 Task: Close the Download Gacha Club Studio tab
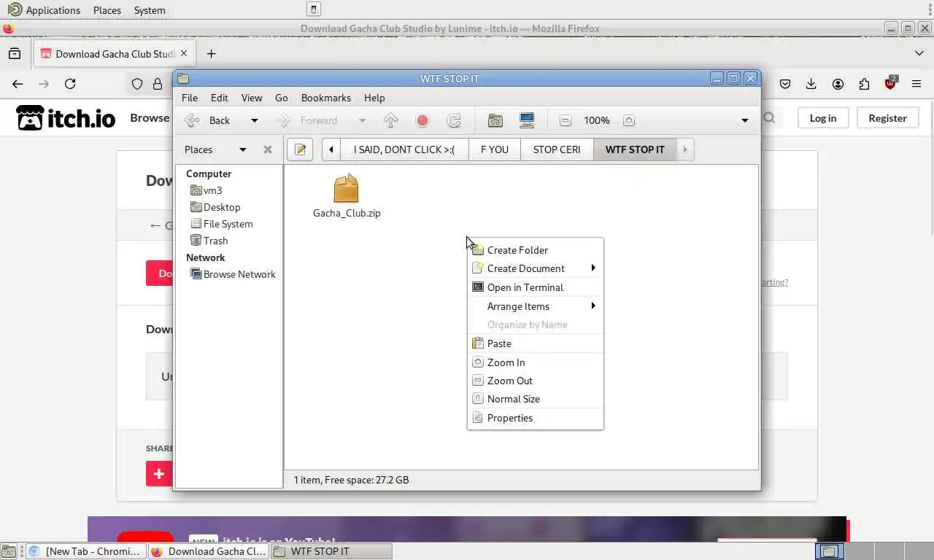coord(184,54)
